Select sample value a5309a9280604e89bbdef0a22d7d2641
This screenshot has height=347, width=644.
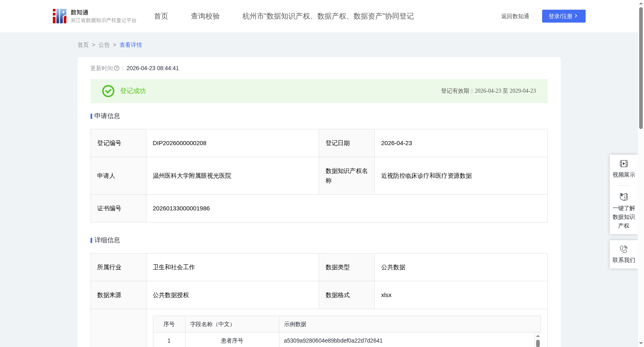click(x=333, y=341)
